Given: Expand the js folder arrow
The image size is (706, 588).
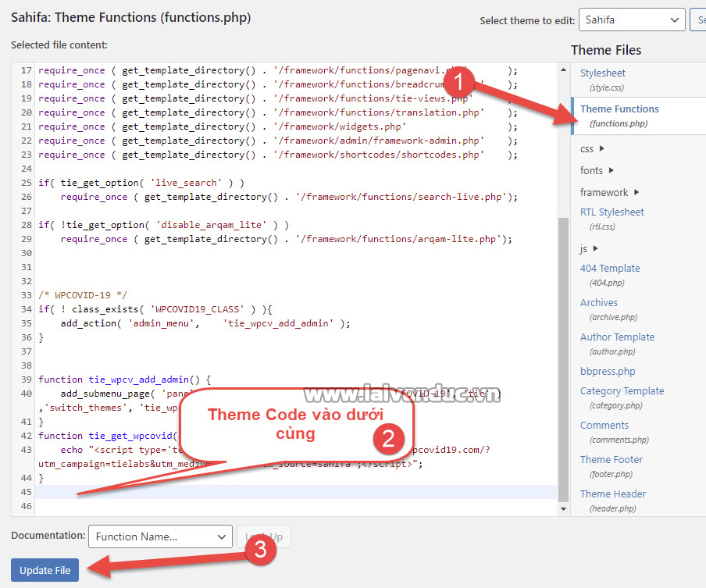Looking at the screenshot, I should pyautogui.click(x=597, y=248).
